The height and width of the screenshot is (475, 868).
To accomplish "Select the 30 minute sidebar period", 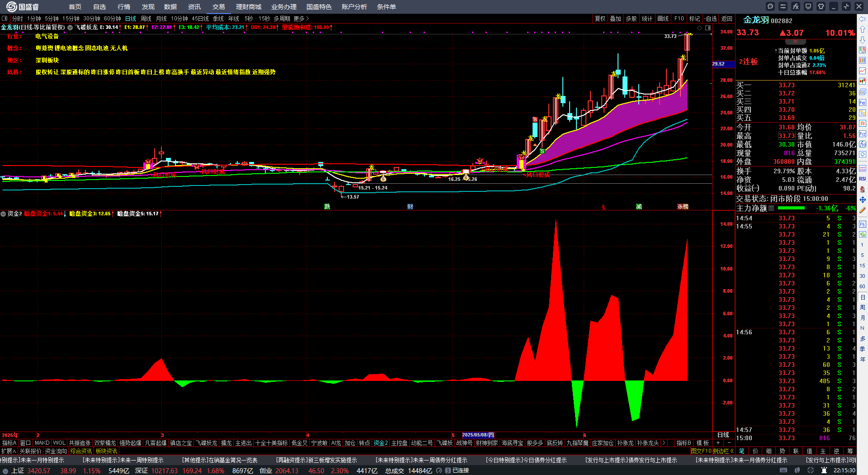I will coord(863,276).
